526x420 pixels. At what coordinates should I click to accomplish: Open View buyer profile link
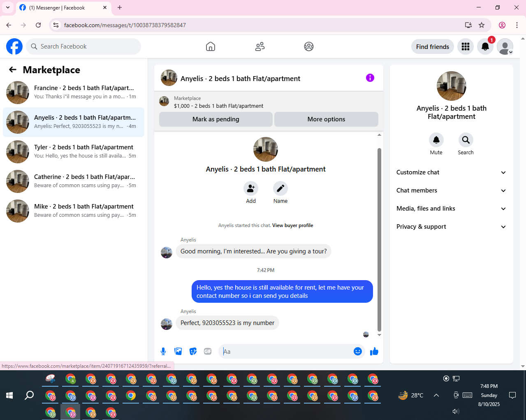point(292,225)
